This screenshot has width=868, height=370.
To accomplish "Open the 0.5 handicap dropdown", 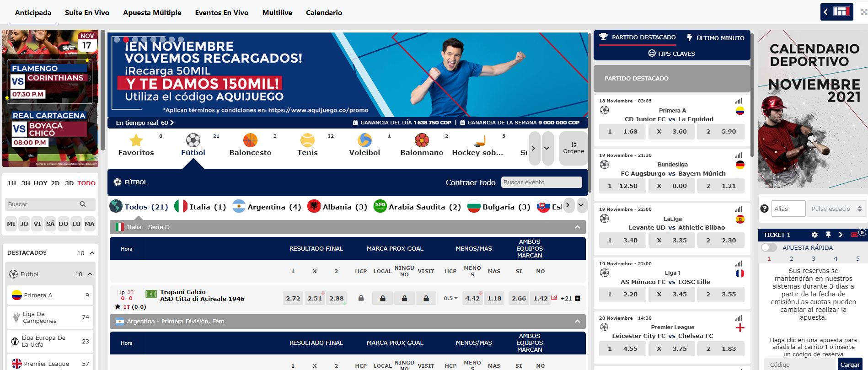I will 450,298.
